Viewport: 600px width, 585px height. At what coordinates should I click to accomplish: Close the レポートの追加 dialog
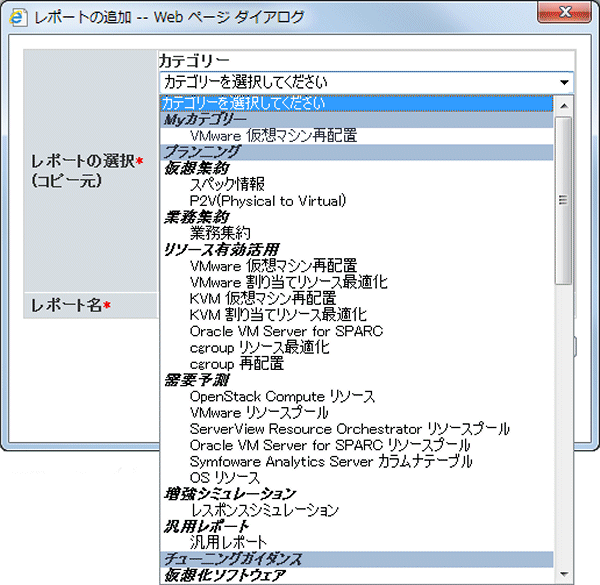point(564,12)
